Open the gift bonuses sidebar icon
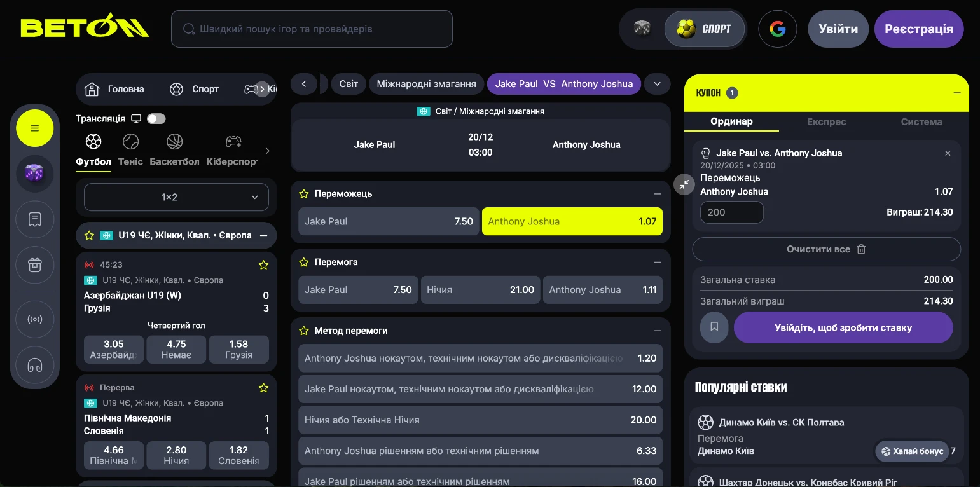The height and width of the screenshot is (487, 980). point(35,264)
